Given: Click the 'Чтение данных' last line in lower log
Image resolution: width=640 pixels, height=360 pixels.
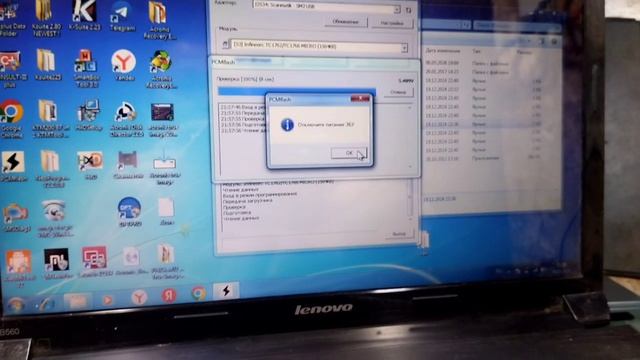Looking at the screenshot, I should (x=241, y=218).
